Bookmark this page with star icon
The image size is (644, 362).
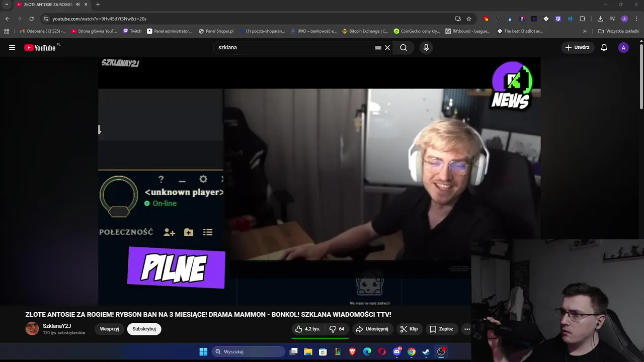click(x=469, y=19)
